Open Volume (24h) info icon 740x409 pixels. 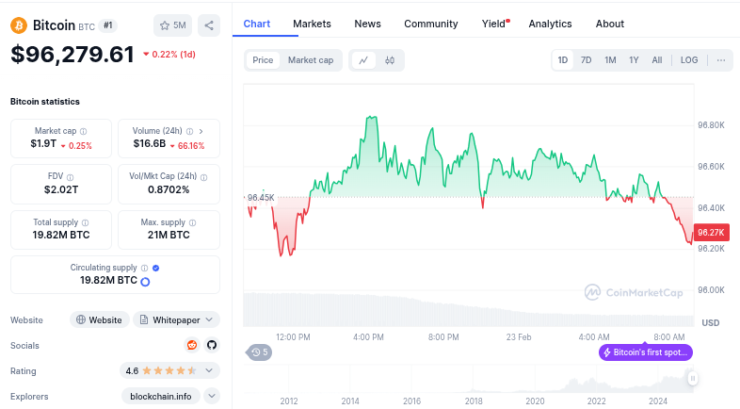[x=190, y=131]
